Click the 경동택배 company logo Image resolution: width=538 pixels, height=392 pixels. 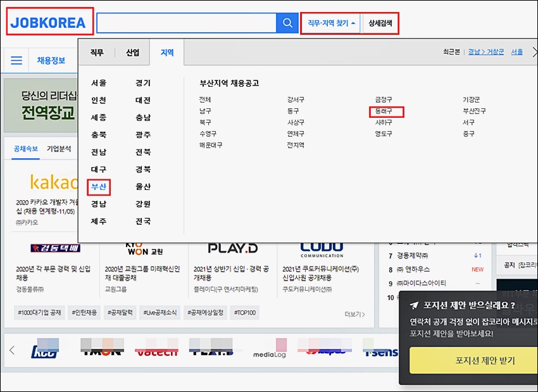point(55,248)
